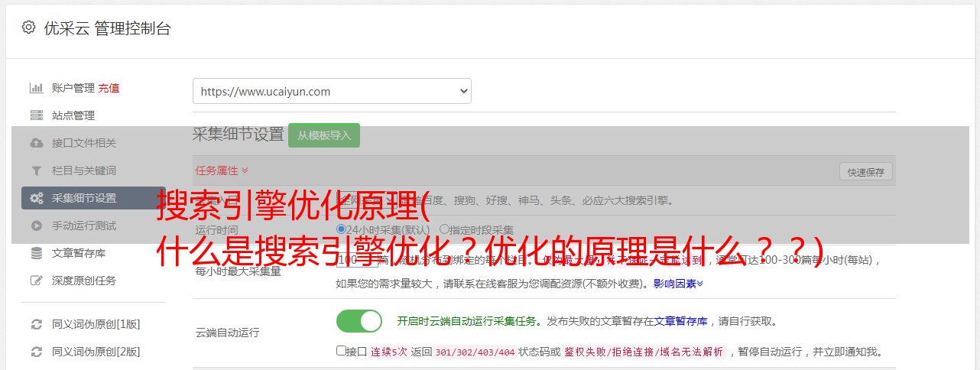Click the filter icon beside 栏目与关键词
The image size is (980, 370).
(x=36, y=170)
